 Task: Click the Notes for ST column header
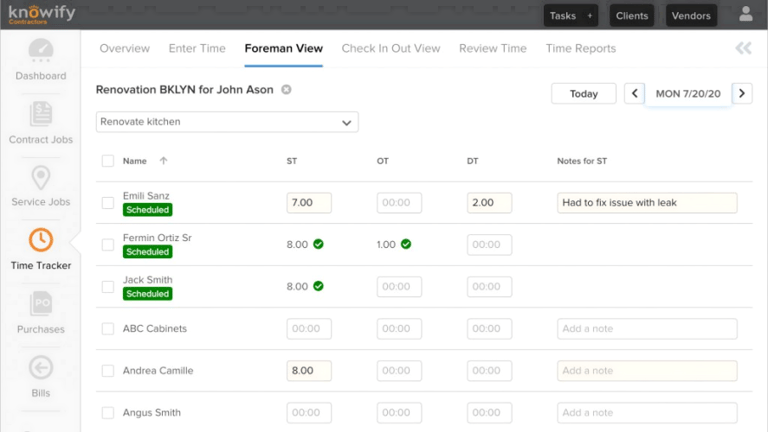pos(582,161)
